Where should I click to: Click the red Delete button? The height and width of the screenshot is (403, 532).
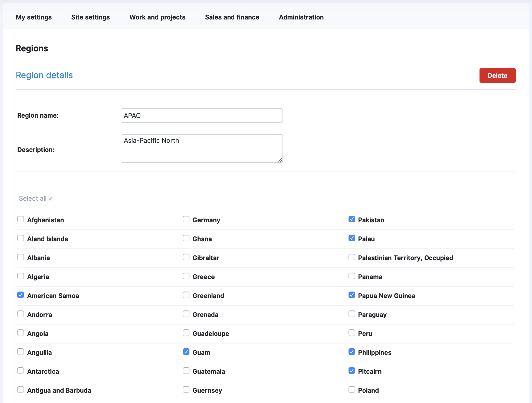coord(497,75)
